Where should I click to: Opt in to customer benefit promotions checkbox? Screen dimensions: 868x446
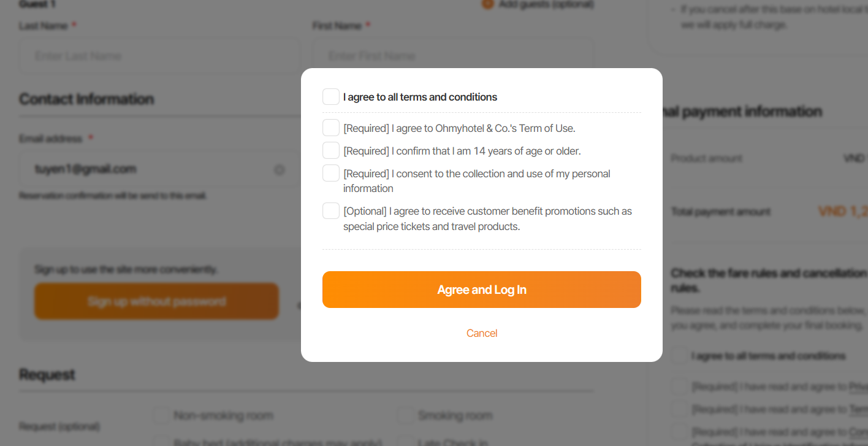pyautogui.click(x=331, y=211)
